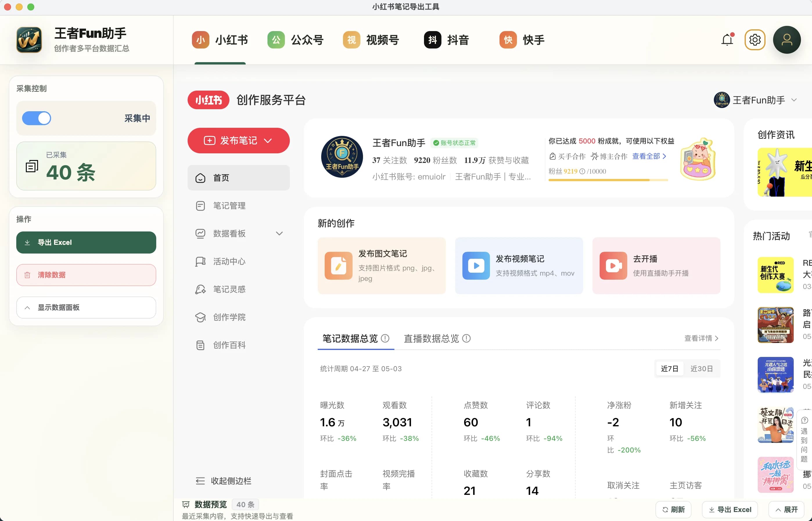Click the 账号状态正常 status badge
Viewport: 812px width, 521px height.
[454, 143]
